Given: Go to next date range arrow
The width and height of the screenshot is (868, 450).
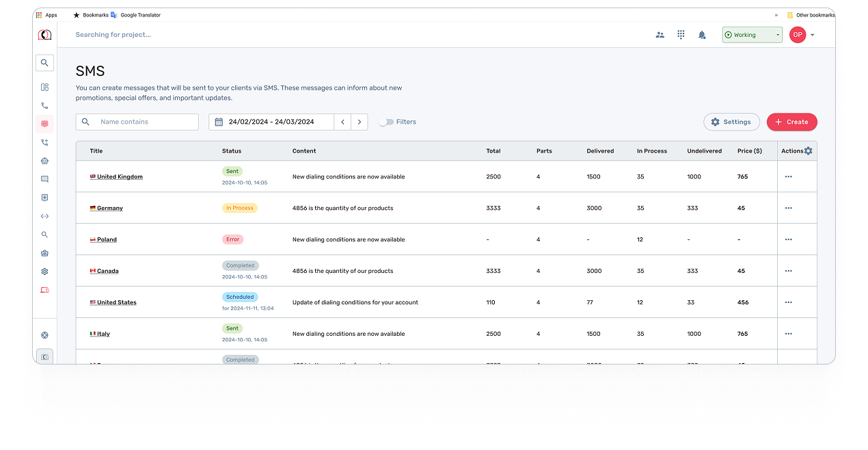Looking at the screenshot, I should point(360,122).
